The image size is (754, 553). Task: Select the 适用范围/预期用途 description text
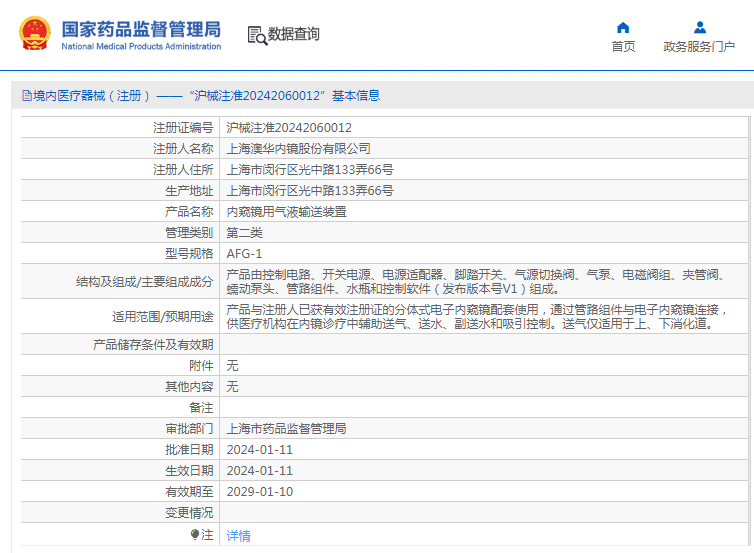pos(477,316)
